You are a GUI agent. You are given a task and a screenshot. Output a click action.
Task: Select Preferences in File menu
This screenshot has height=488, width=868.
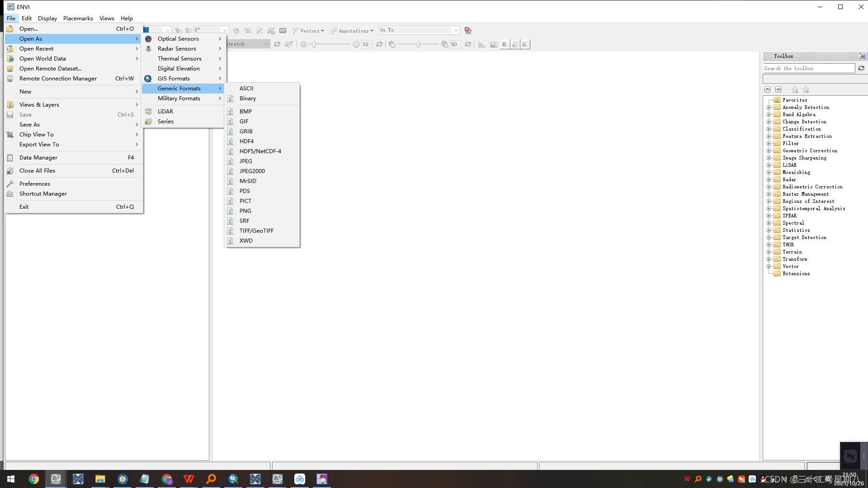(74, 184)
